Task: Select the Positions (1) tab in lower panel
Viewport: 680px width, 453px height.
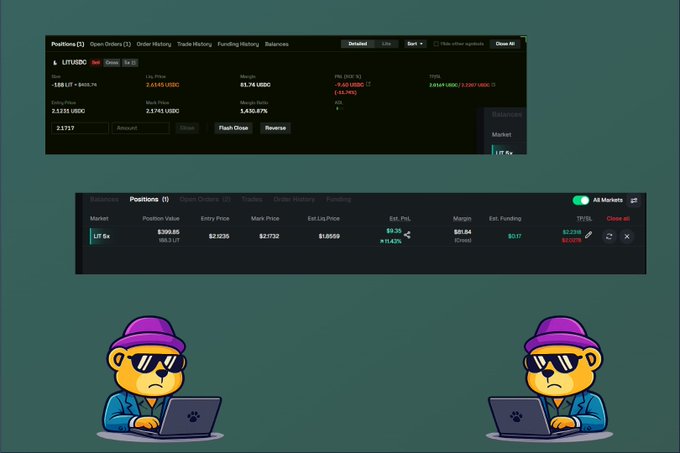Action: pyautogui.click(x=149, y=199)
